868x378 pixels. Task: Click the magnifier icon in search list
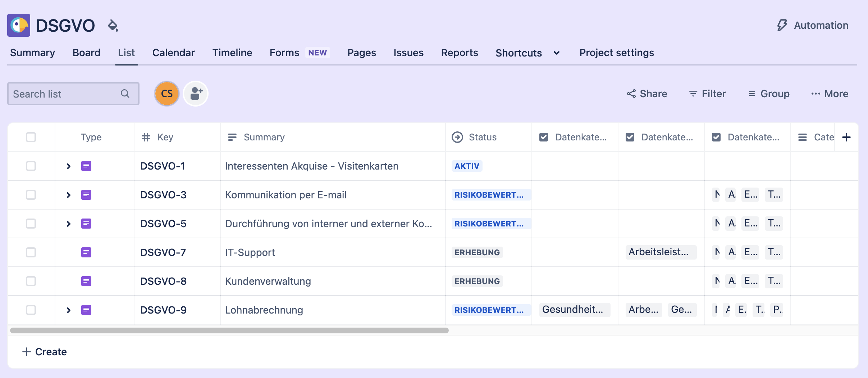click(125, 94)
